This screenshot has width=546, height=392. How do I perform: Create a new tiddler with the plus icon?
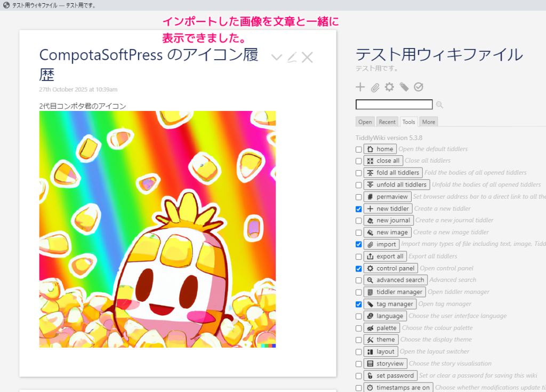tap(360, 87)
